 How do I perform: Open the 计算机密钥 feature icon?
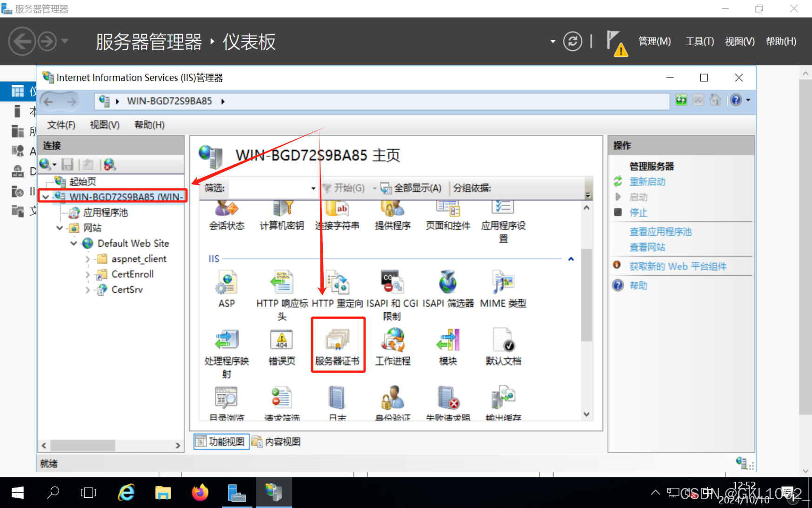pos(282,216)
